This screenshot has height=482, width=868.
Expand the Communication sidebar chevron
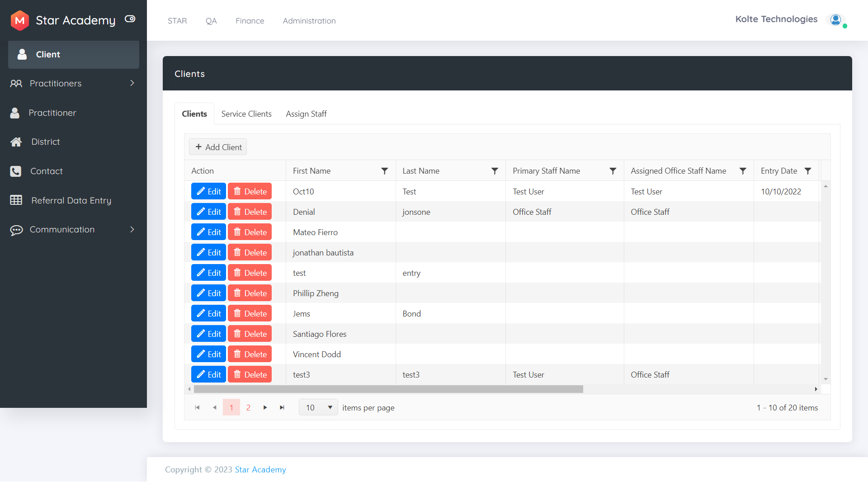132,230
